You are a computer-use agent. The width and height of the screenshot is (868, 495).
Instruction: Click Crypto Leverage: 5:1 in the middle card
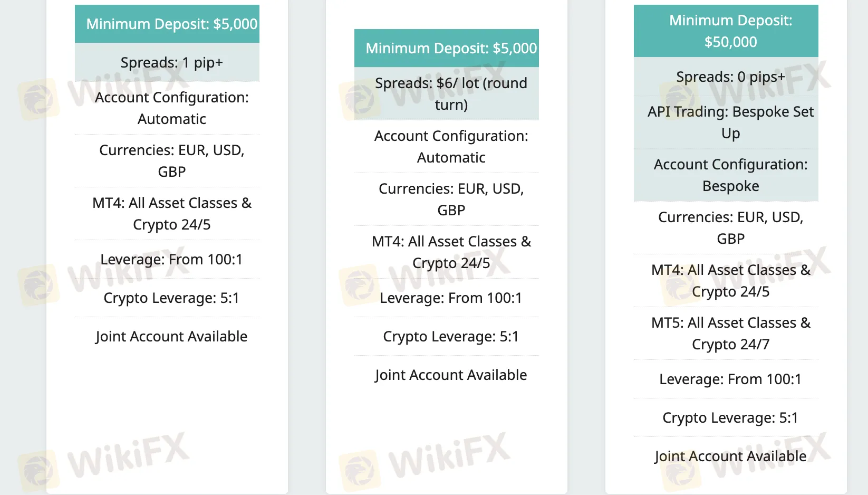pyautogui.click(x=451, y=336)
